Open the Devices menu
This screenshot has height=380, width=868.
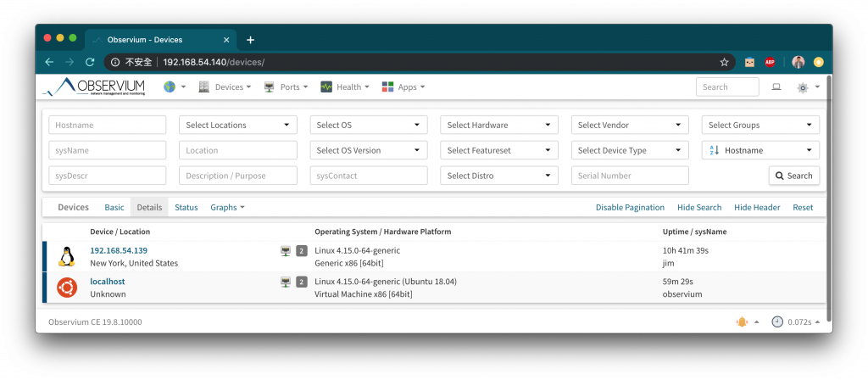click(x=225, y=87)
